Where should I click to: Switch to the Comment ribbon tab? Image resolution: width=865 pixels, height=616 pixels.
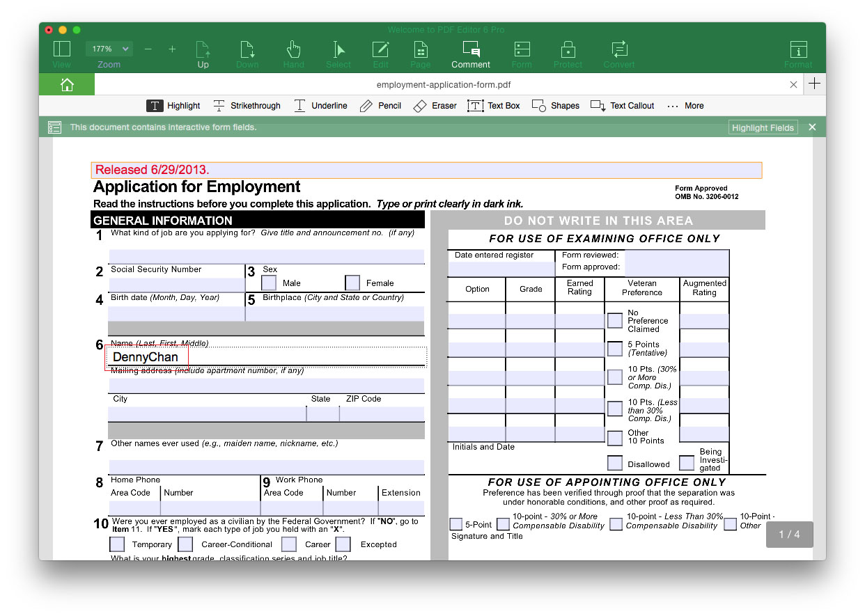[471, 54]
